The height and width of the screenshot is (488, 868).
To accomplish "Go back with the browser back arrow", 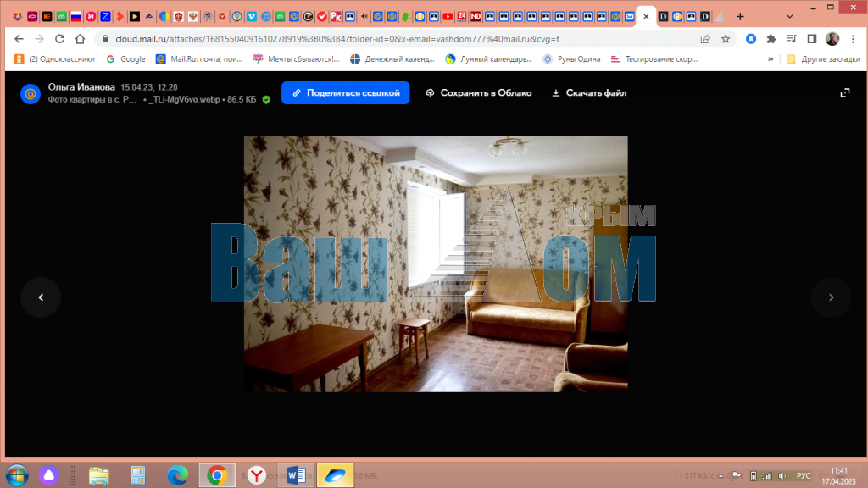I will pyautogui.click(x=19, y=39).
